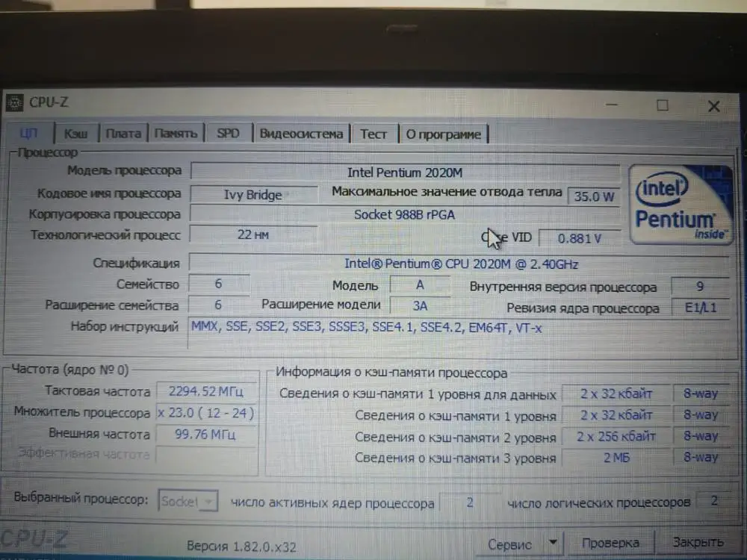The width and height of the screenshot is (747, 560).
Task: Click the Сервис button
Action: [509, 544]
